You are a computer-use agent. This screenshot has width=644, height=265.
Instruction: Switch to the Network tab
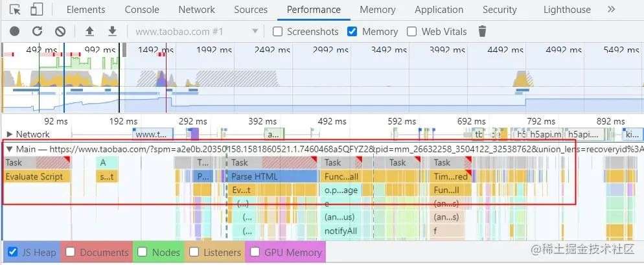pos(196,10)
